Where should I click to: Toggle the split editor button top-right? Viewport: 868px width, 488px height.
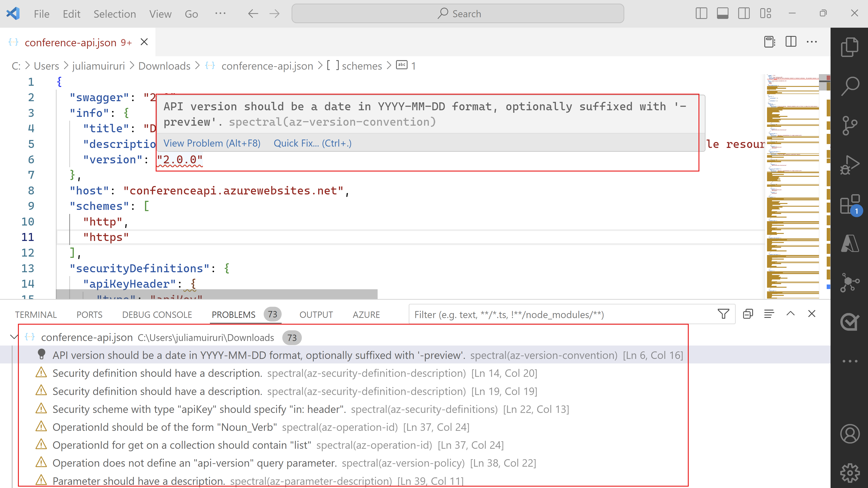791,42
